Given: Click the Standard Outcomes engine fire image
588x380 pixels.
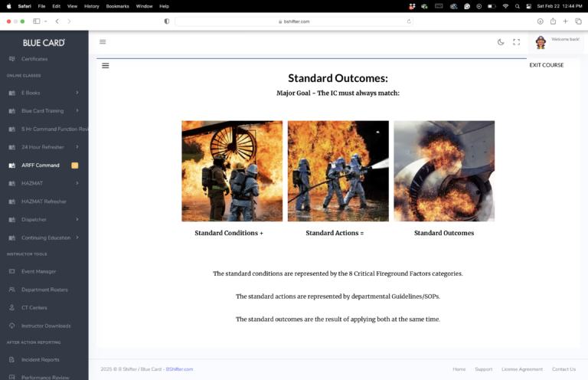Looking at the screenshot, I should 444,171.
